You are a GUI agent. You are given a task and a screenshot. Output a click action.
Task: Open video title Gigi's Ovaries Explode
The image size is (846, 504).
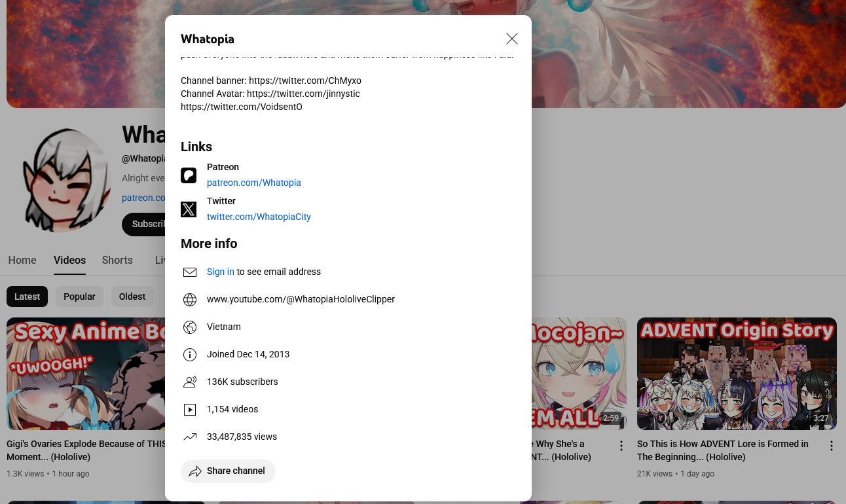coord(86,450)
